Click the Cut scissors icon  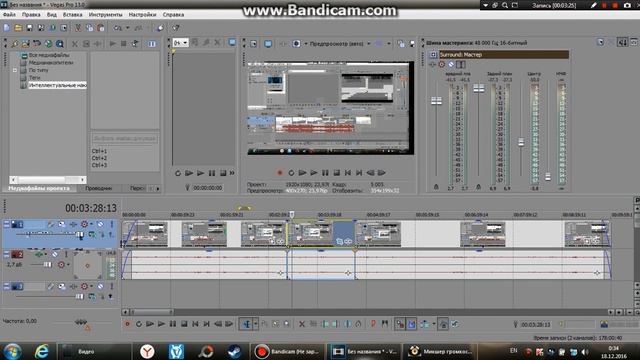[78, 28]
